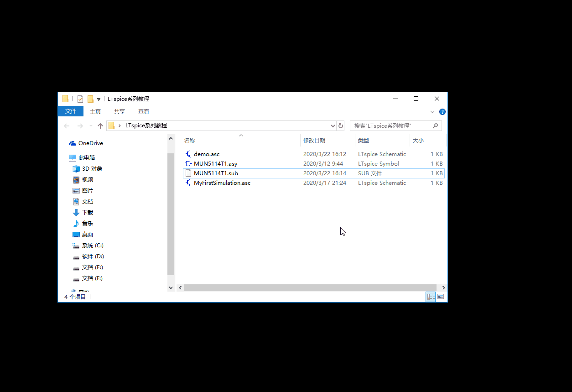The image size is (572, 392).
Task: Click the type cell "LTspice Symbol"
Action: coord(379,164)
